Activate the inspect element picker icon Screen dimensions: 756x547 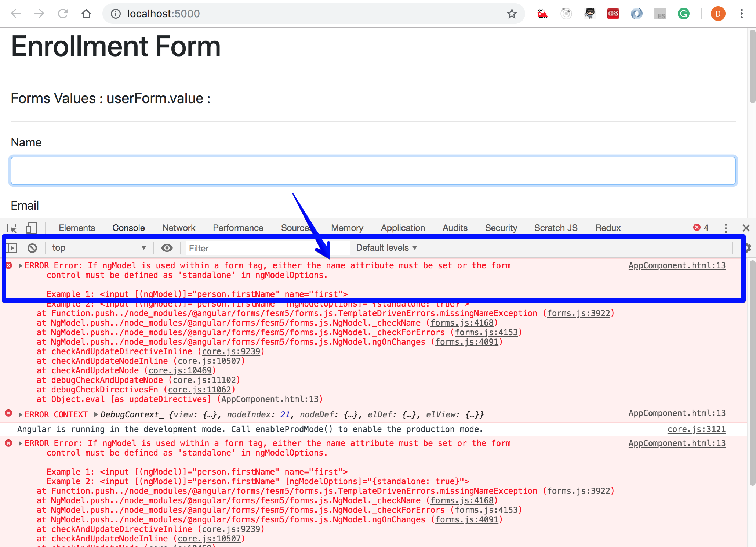coord(12,228)
